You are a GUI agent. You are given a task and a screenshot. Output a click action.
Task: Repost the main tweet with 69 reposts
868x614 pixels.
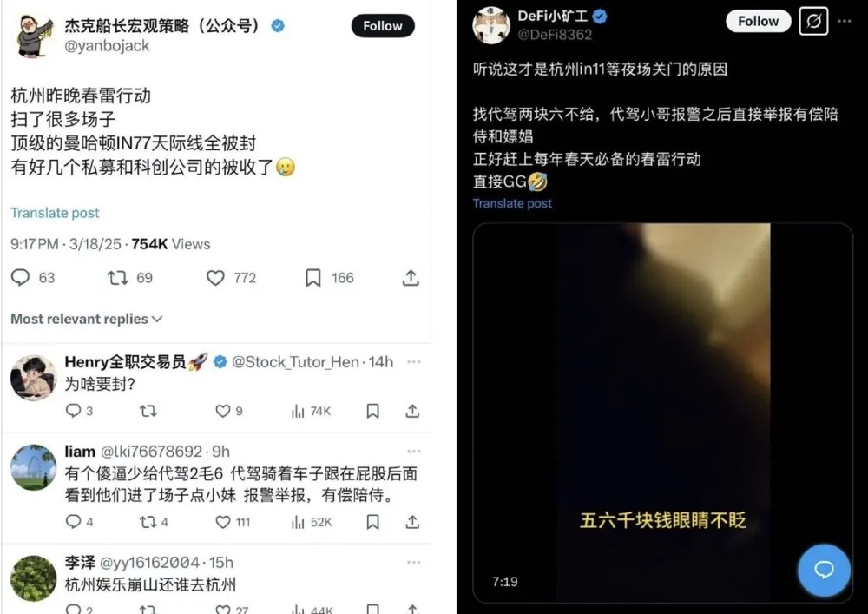[118, 277]
